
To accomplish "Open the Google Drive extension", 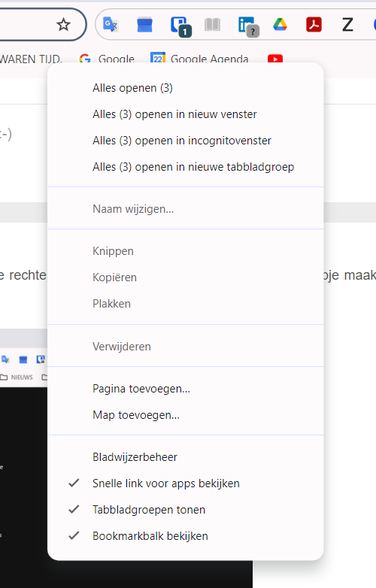I will click(x=280, y=25).
